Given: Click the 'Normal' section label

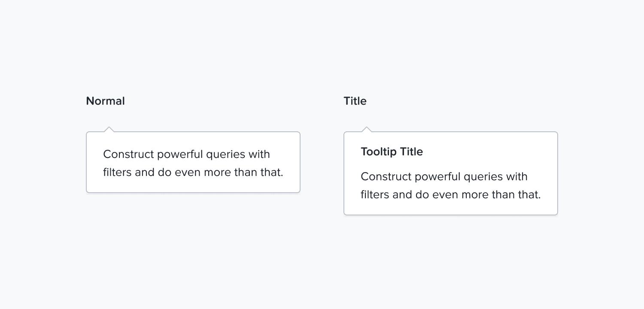Looking at the screenshot, I should coord(105,101).
